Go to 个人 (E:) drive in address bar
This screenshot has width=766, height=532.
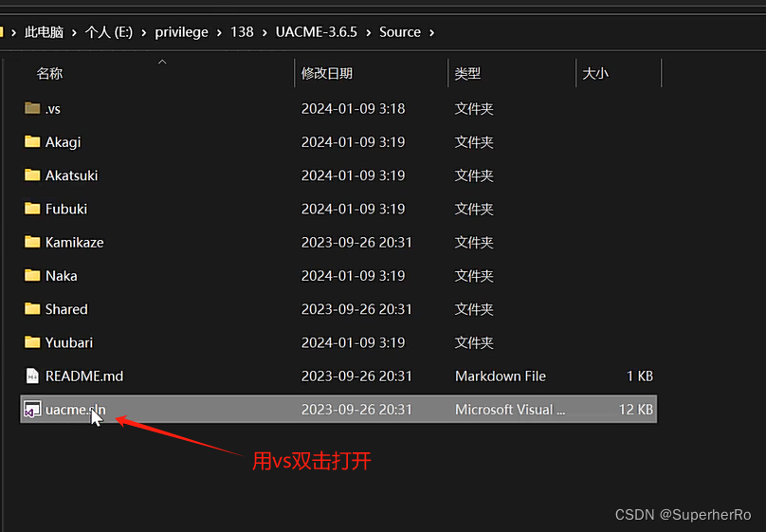[x=109, y=32]
